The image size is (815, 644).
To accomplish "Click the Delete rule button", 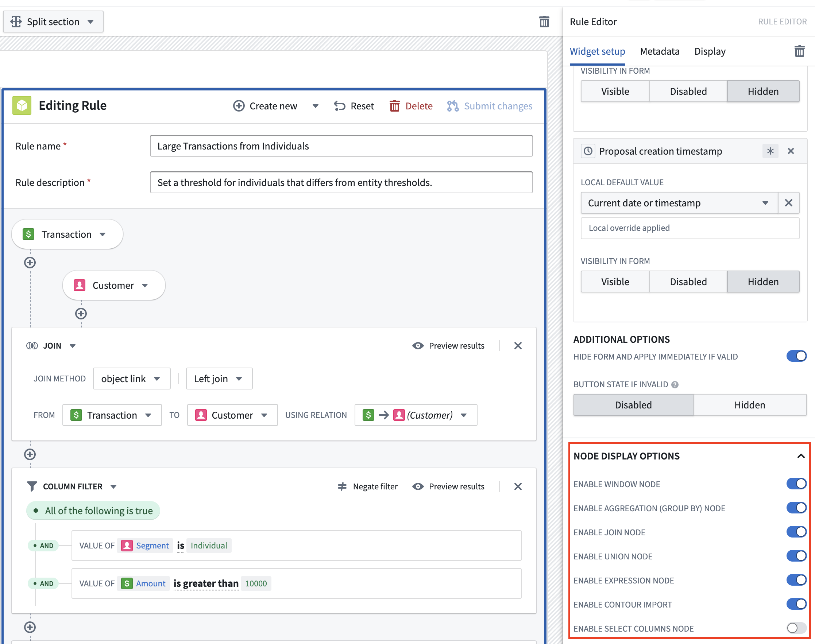I will click(411, 106).
